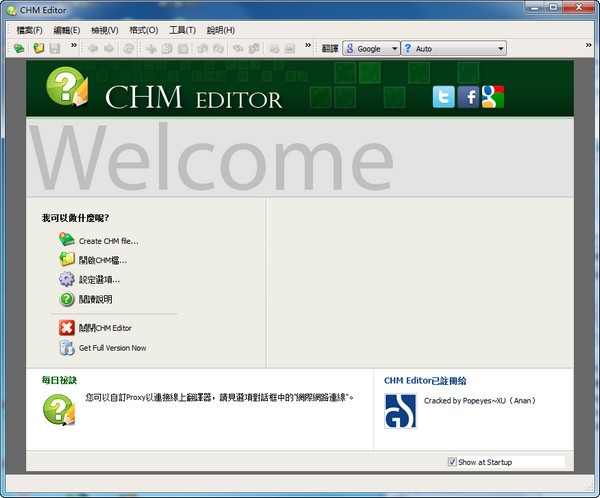Expand the edit toolbar overflow chevron

click(308, 45)
